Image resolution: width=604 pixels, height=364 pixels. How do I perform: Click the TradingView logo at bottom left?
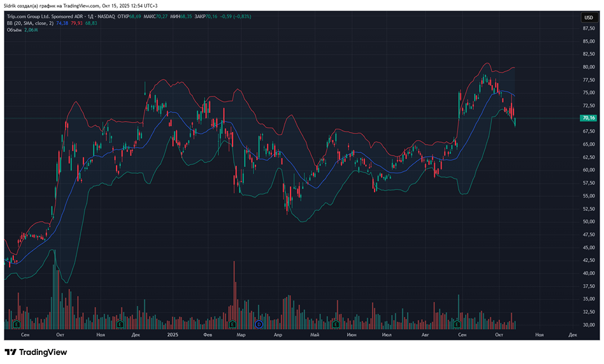point(36,353)
